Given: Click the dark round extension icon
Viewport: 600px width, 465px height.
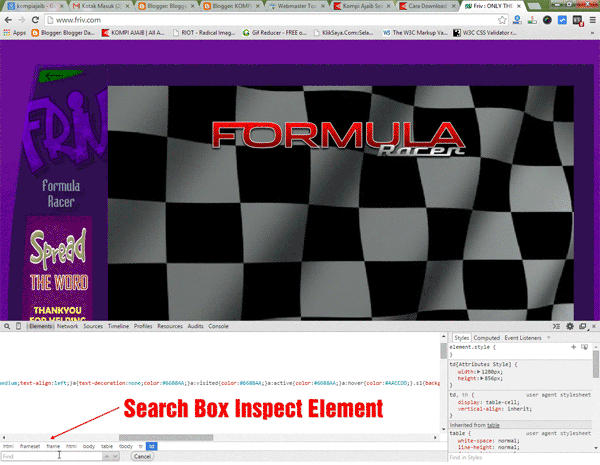Looking at the screenshot, I should pyautogui.click(x=547, y=20).
